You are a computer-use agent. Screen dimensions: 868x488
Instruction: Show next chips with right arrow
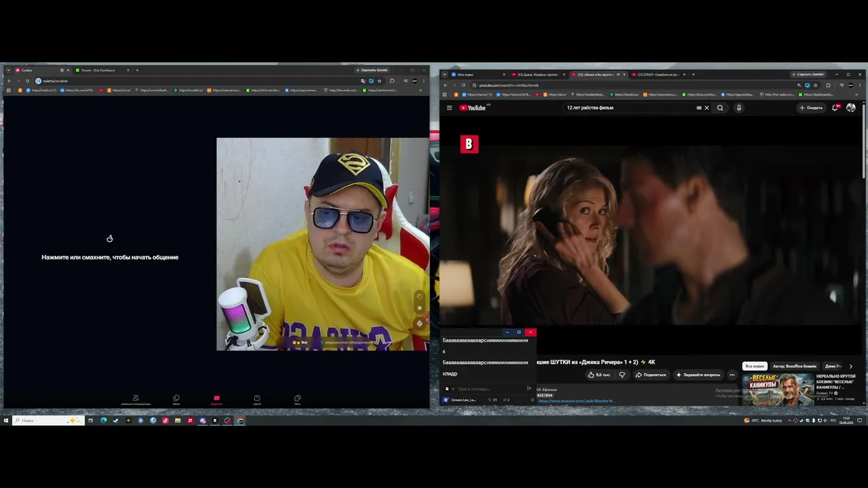tap(851, 366)
